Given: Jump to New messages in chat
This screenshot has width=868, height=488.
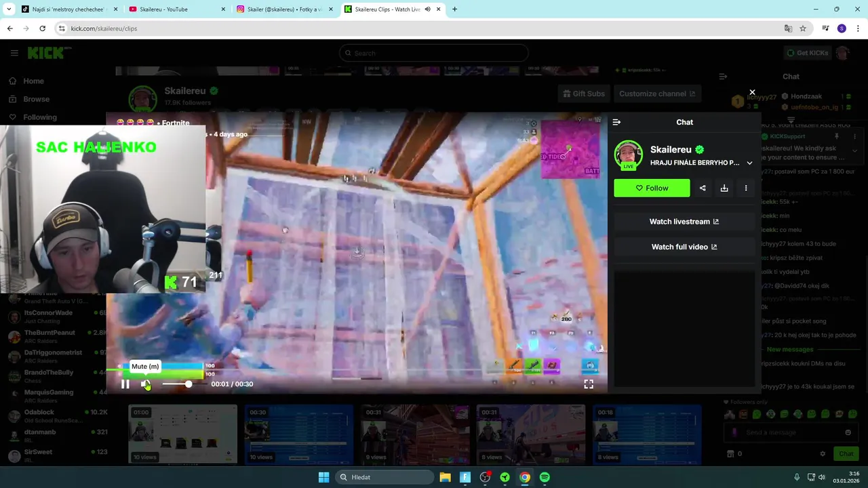Looking at the screenshot, I should pos(790,349).
